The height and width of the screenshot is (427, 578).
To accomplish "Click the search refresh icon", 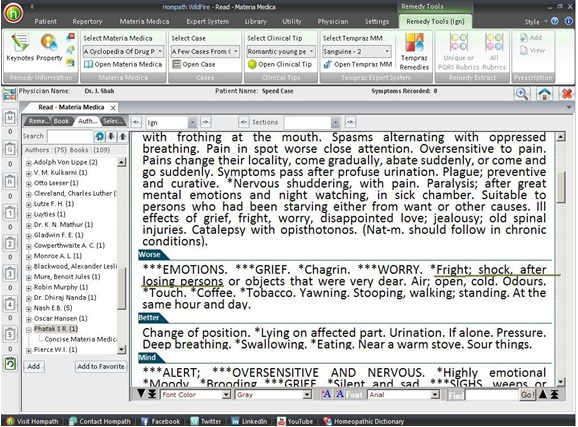I will tap(100, 136).
